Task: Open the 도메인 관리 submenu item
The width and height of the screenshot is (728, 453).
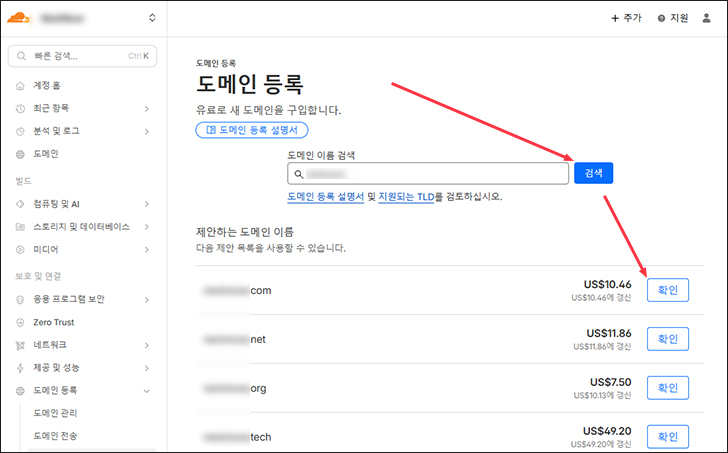Action: (55, 413)
